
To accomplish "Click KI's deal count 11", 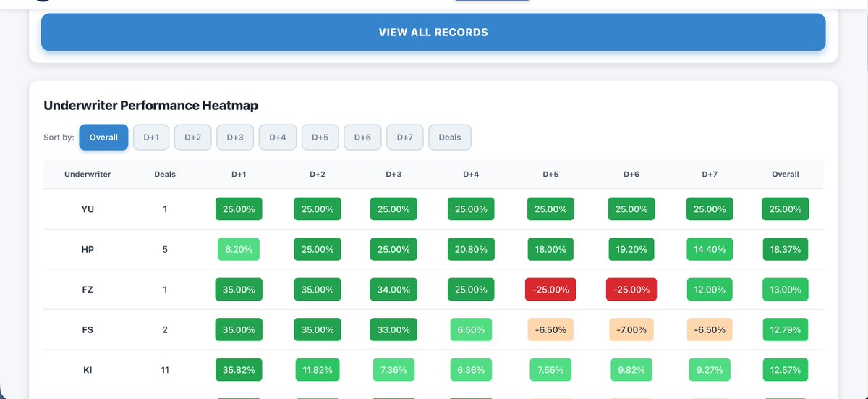I will (165, 370).
